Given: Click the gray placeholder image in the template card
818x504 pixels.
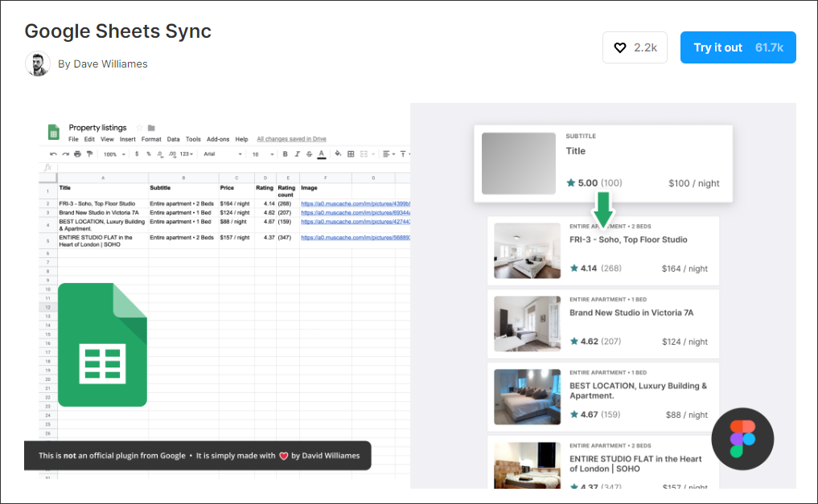Looking at the screenshot, I should click(519, 163).
